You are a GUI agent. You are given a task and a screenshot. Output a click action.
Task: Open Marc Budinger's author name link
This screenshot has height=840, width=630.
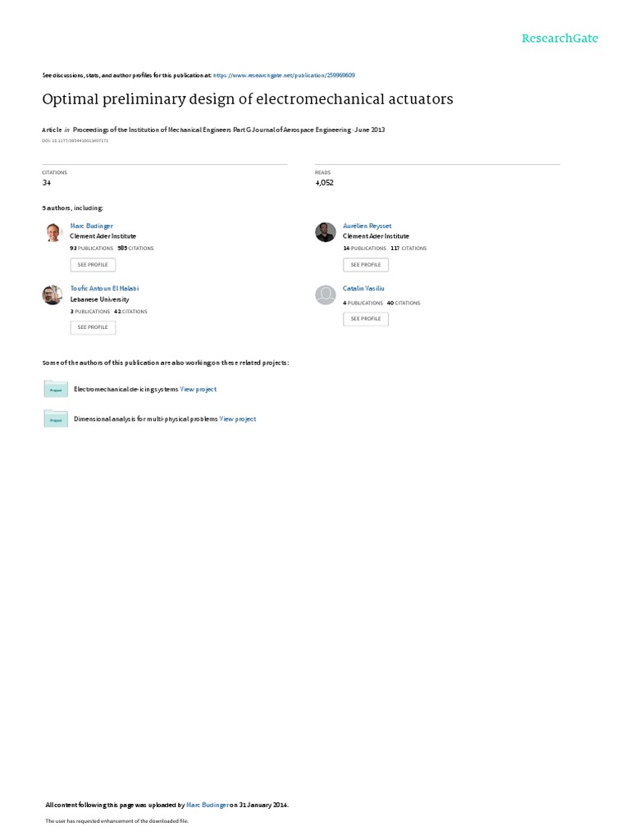coord(92,226)
